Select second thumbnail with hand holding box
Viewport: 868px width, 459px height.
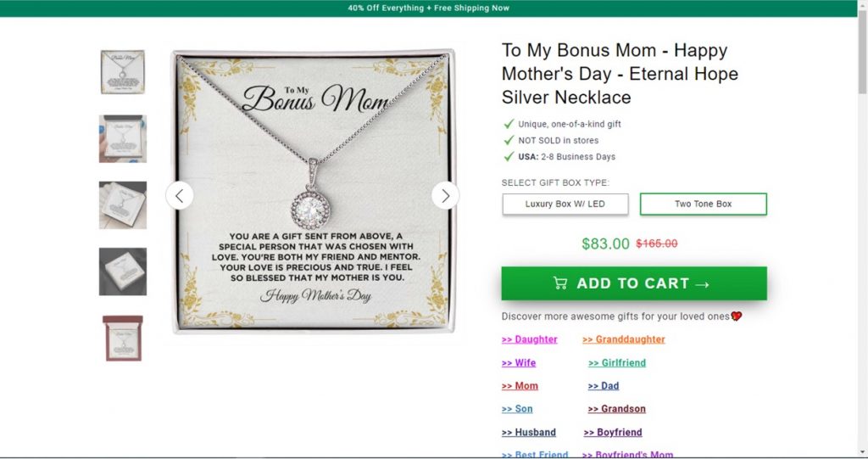[123, 138]
